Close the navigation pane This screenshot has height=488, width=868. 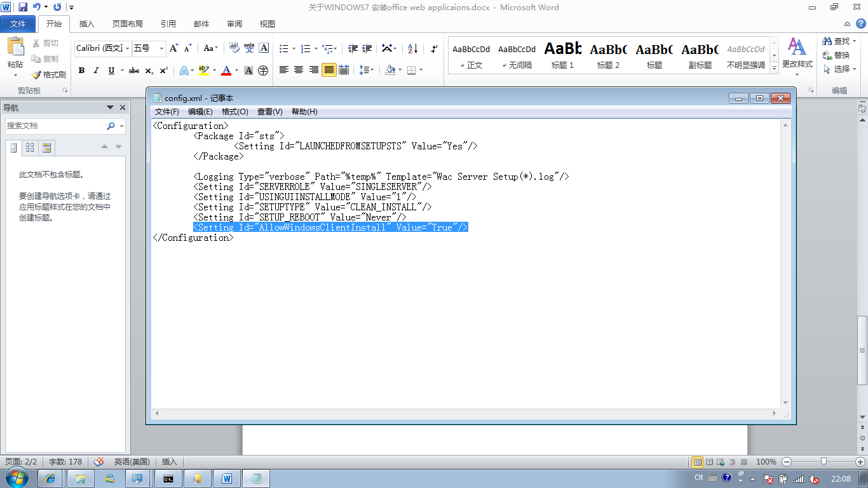click(123, 108)
